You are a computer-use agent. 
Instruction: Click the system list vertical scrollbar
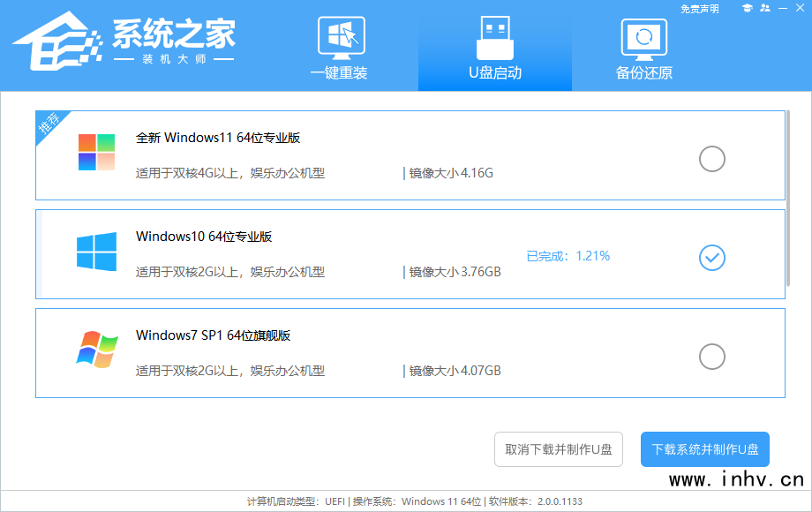(x=788, y=203)
